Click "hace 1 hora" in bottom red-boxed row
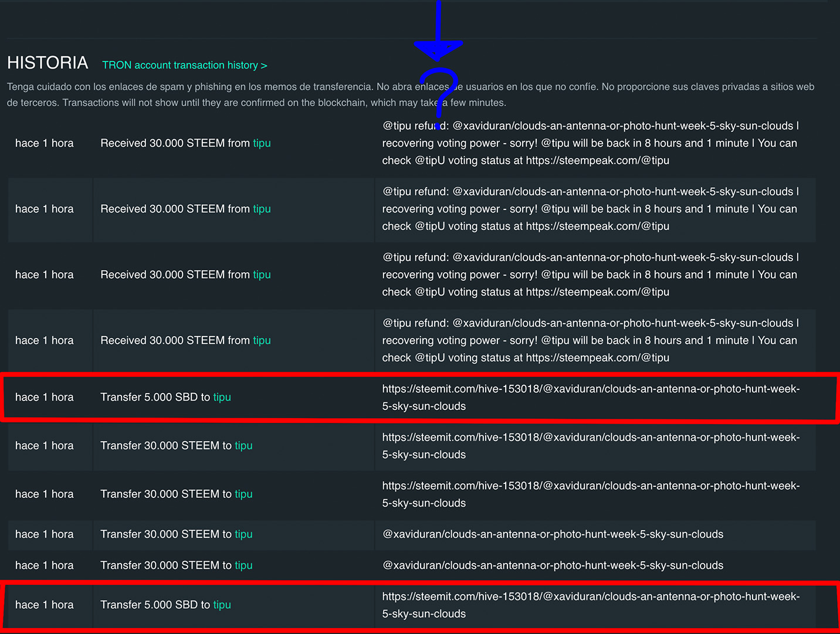 [45, 605]
